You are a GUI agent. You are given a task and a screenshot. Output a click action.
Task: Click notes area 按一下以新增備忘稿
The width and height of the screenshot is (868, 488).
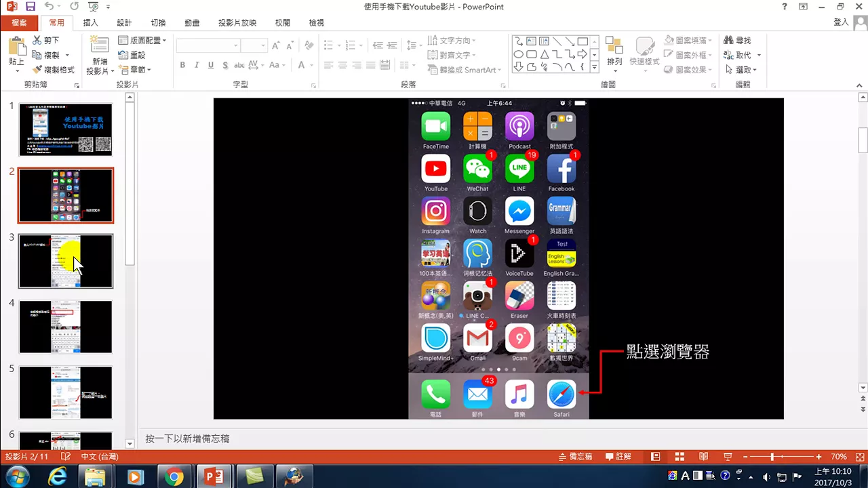[x=188, y=439]
